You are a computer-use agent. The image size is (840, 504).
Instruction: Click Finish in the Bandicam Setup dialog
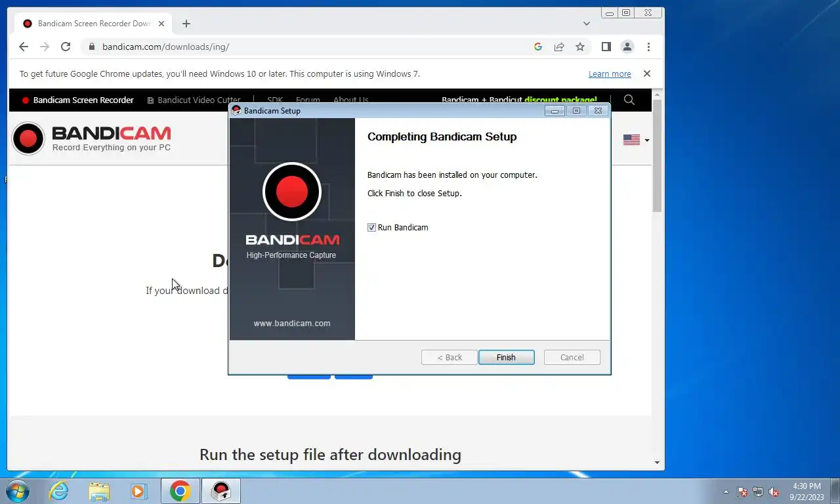pyautogui.click(x=506, y=357)
